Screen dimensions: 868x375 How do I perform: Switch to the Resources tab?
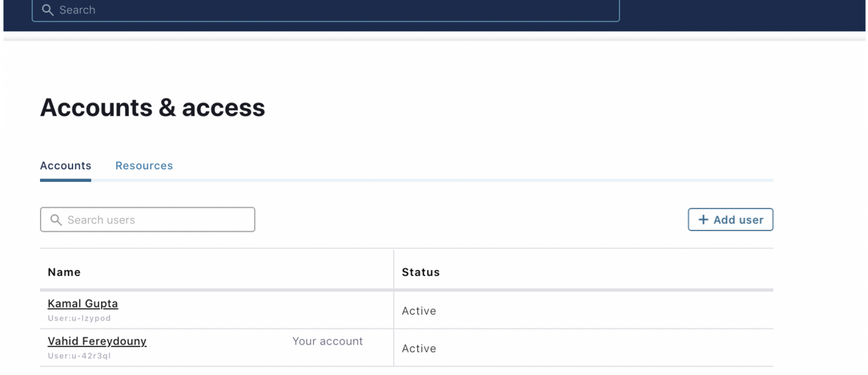coord(144,165)
